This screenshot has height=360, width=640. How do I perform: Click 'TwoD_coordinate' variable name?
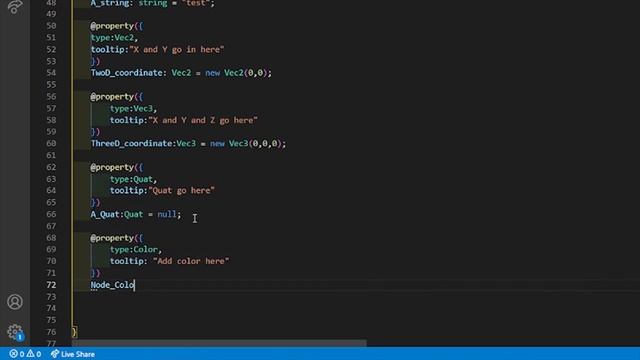pyautogui.click(x=126, y=73)
